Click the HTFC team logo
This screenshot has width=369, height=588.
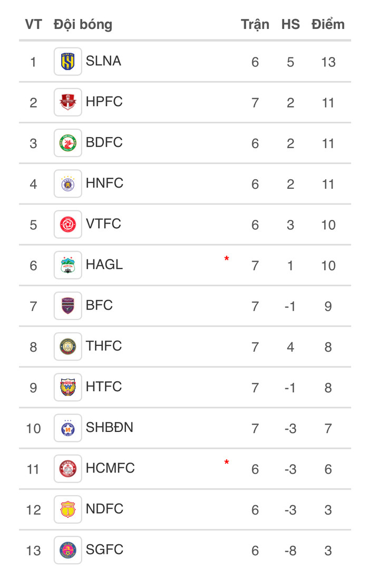67,387
